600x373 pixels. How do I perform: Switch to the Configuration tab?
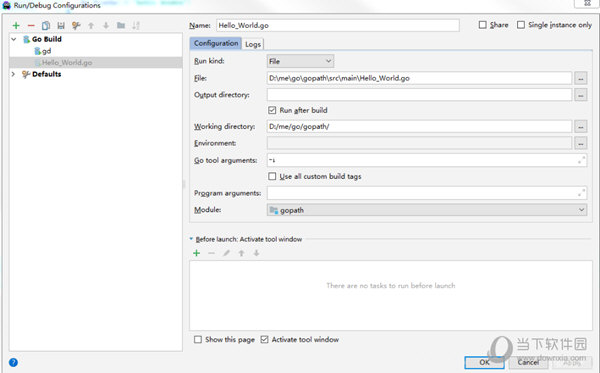click(x=216, y=43)
